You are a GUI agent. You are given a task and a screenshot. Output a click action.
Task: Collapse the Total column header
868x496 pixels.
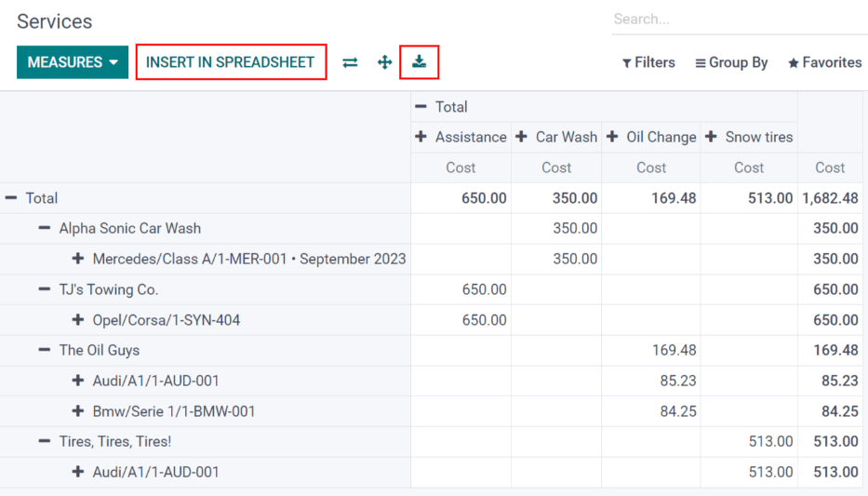[442, 107]
